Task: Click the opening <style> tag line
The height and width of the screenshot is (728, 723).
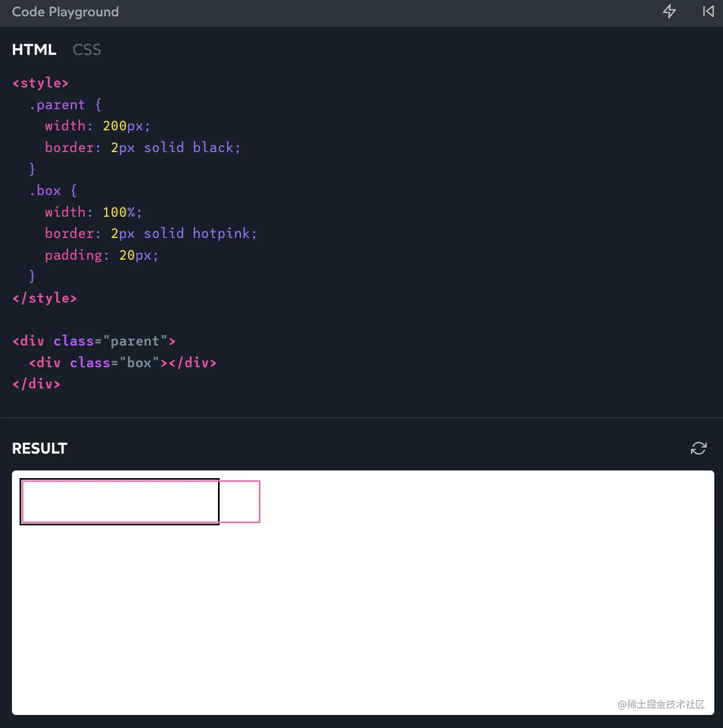Action: point(41,83)
